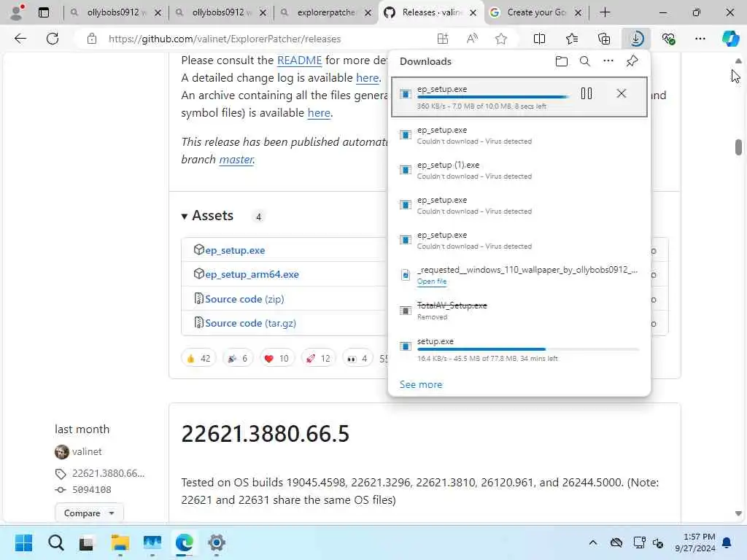The image size is (747, 560).
Task: Cancel the active ep_setup.exe download
Action: [622, 93]
